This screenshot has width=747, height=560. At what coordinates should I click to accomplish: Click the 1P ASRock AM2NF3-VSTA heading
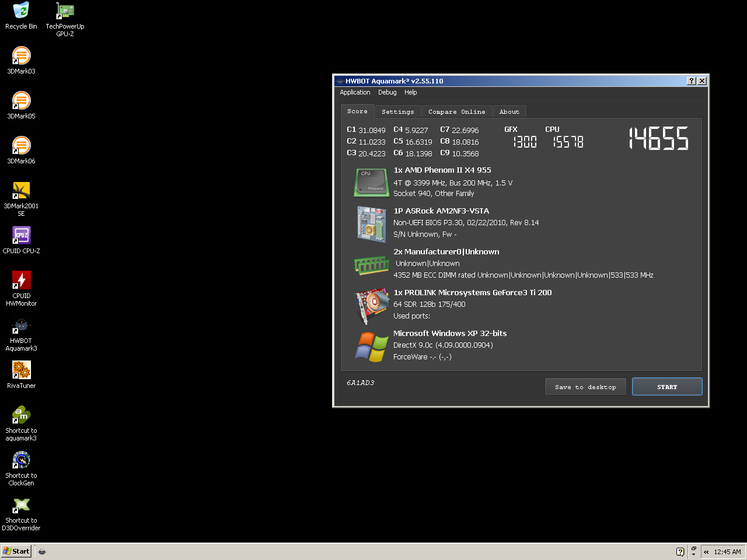tap(441, 211)
